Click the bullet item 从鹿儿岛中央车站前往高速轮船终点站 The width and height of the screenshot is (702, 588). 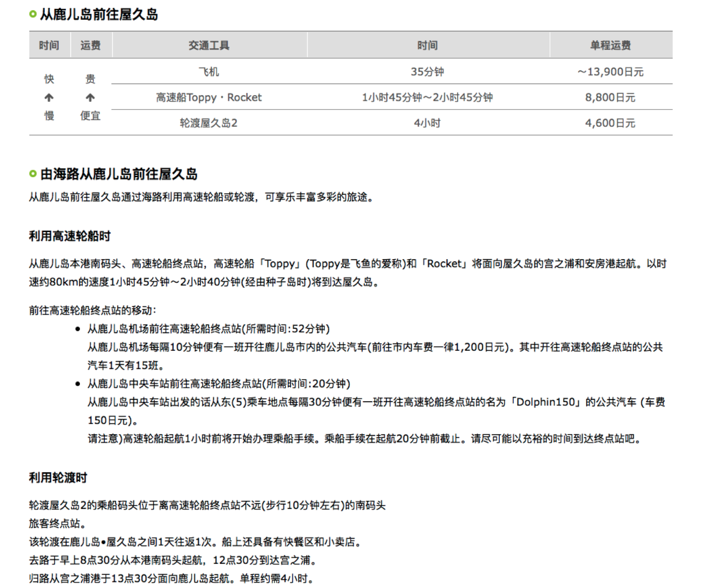(218, 384)
